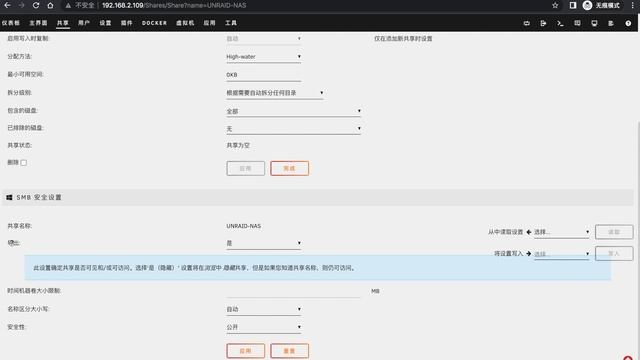Image resolution: width=640 pixels, height=360 pixels.
Task: Open the 将设置写入 select dropdown
Action: pos(562,254)
